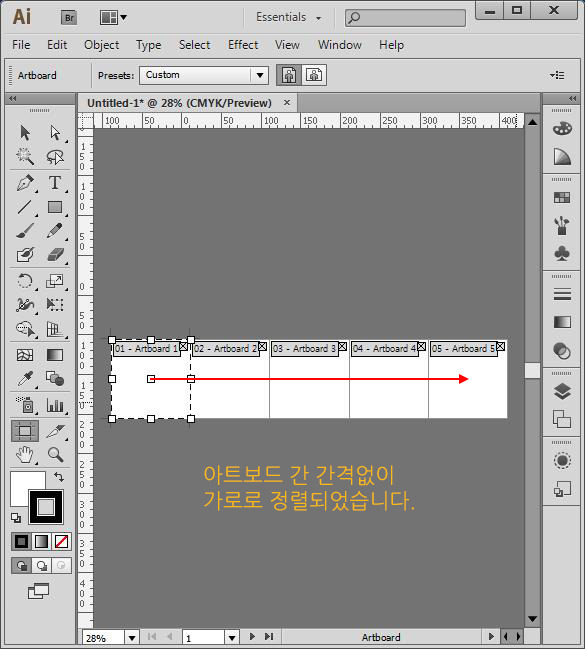Screen dimensions: 585x649
Task: Open Arrange Documents dropdown
Action: point(113,17)
